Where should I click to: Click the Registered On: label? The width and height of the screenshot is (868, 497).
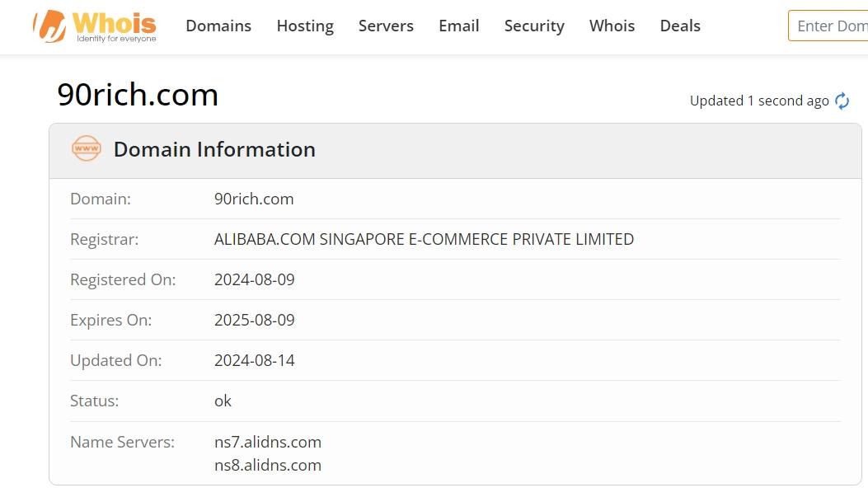click(x=123, y=280)
